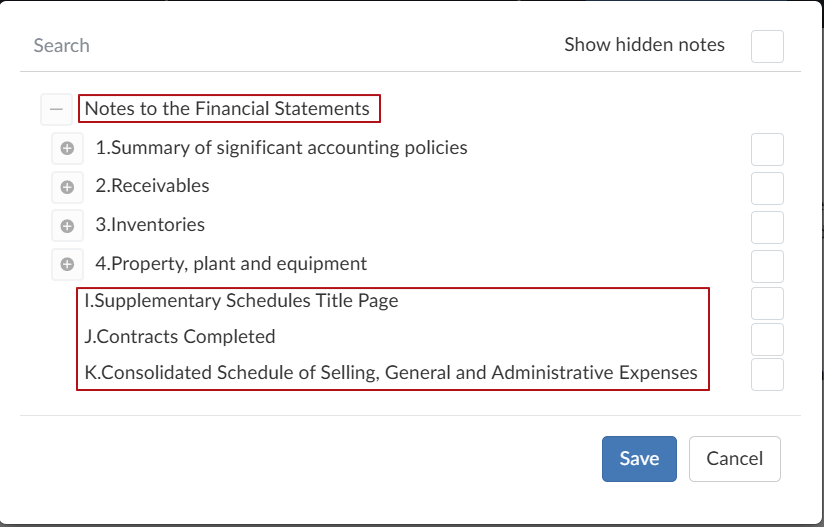Expand Property, plant and equipment note
824x527 pixels.
68,265
